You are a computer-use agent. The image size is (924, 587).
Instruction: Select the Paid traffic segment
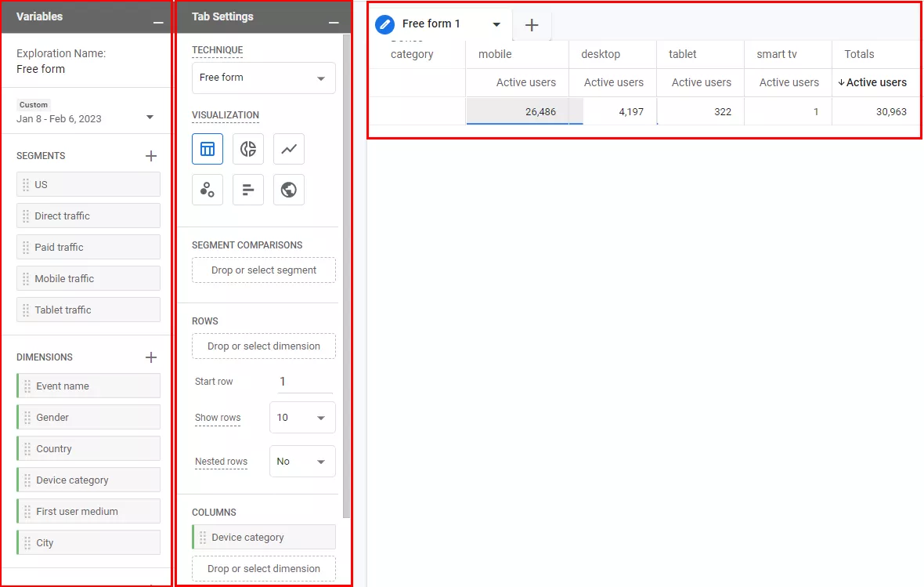tap(88, 247)
